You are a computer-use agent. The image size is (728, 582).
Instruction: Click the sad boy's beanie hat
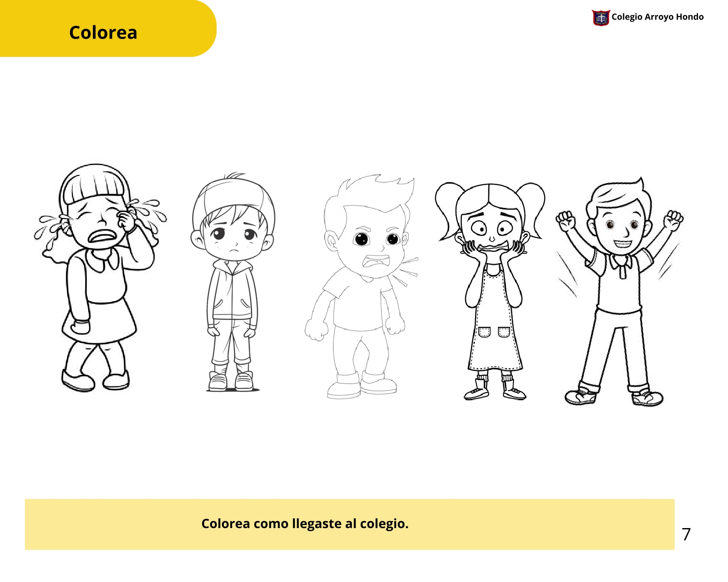pyautogui.click(x=233, y=200)
